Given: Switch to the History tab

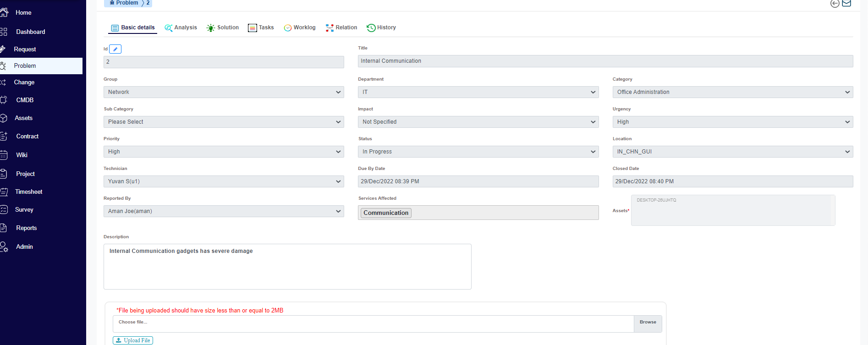Looking at the screenshot, I should point(381,27).
